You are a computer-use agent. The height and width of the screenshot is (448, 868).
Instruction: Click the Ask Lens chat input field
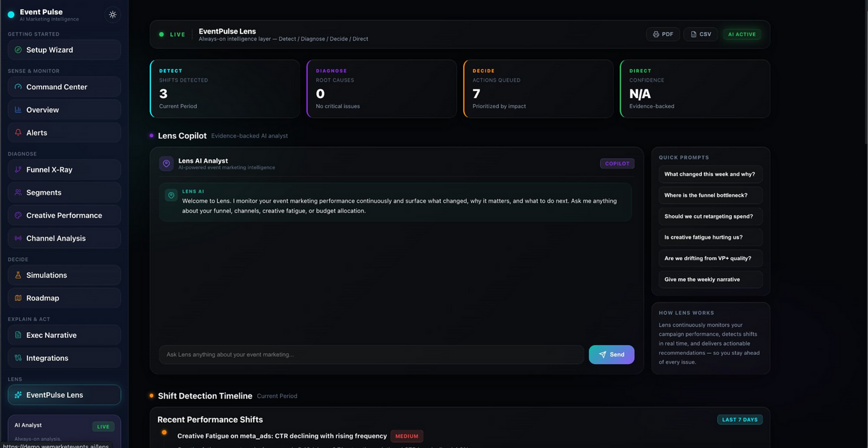tap(371, 355)
